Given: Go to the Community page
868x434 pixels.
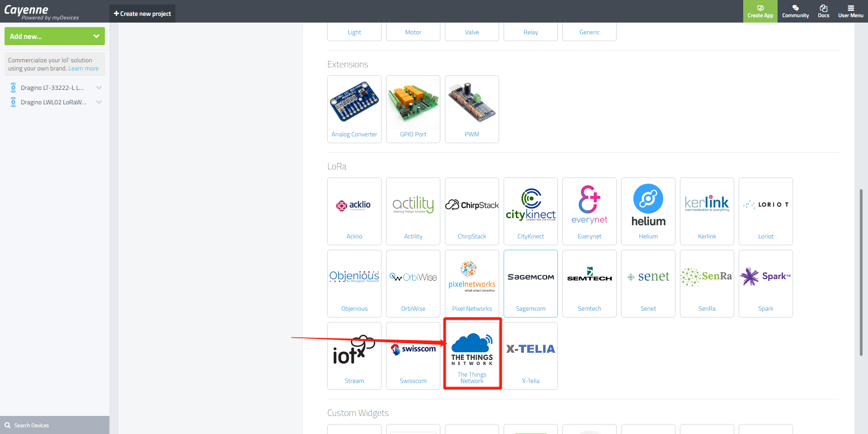Looking at the screenshot, I should [x=795, y=11].
